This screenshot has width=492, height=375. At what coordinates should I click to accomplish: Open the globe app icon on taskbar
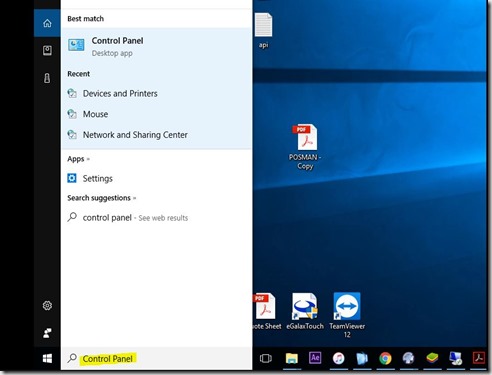tap(408, 358)
